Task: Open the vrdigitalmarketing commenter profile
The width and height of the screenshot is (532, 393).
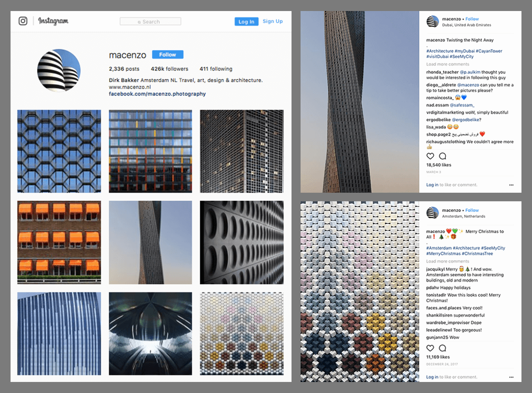Action: 445,112
